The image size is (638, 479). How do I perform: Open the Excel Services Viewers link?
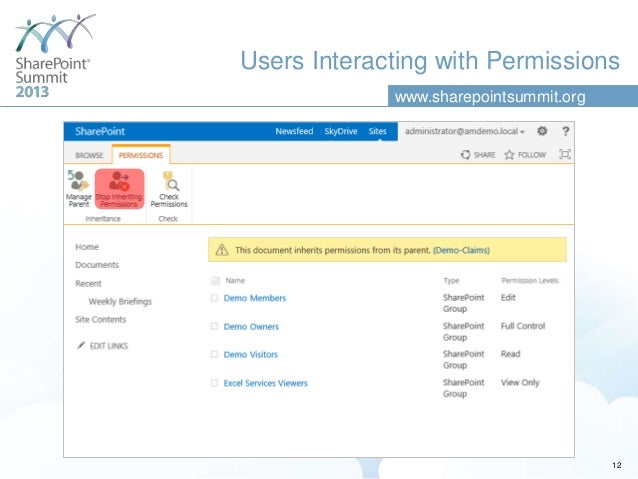pyautogui.click(x=265, y=383)
